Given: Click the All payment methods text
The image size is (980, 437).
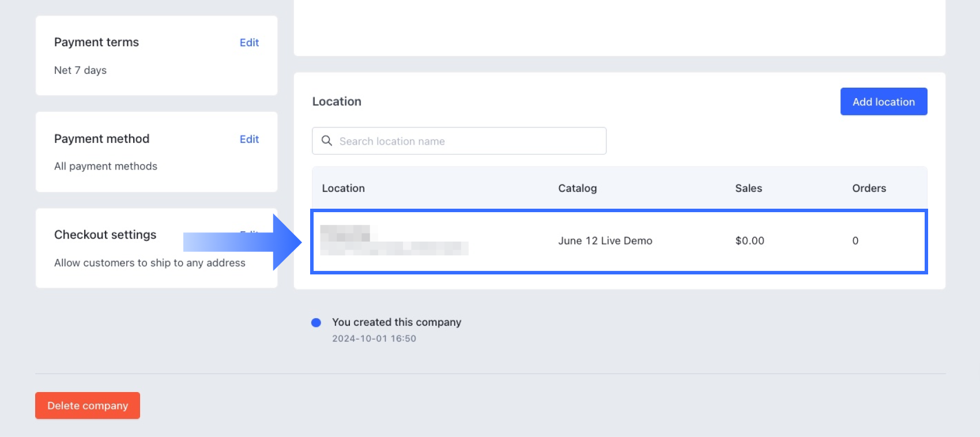Looking at the screenshot, I should click(105, 167).
